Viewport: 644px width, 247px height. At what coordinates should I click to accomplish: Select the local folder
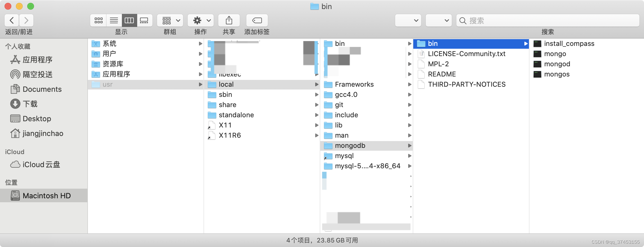[x=262, y=84]
